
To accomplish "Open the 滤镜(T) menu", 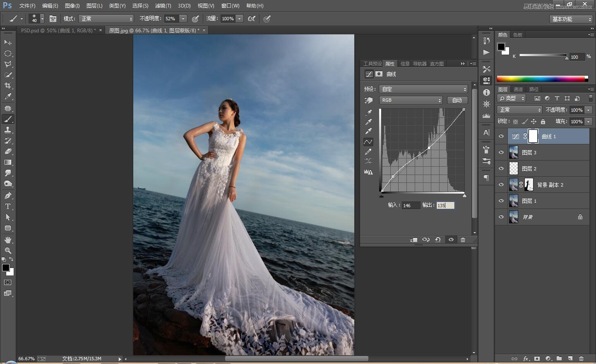I will (163, 6).
